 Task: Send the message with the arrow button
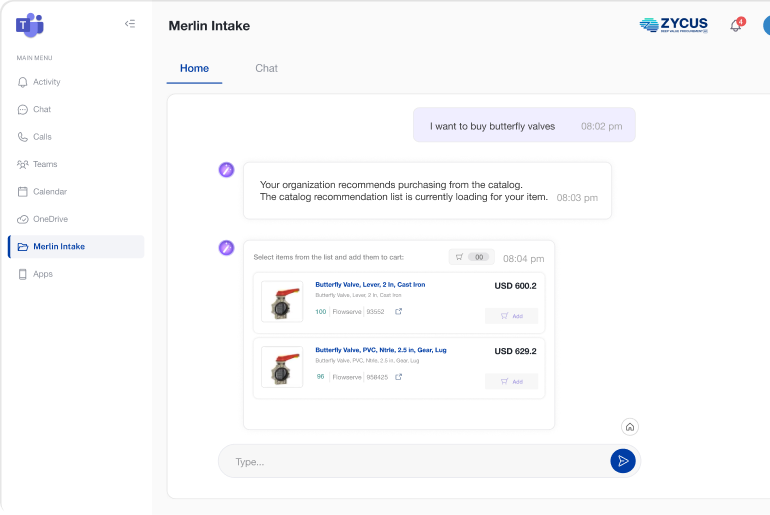point(623,461)
